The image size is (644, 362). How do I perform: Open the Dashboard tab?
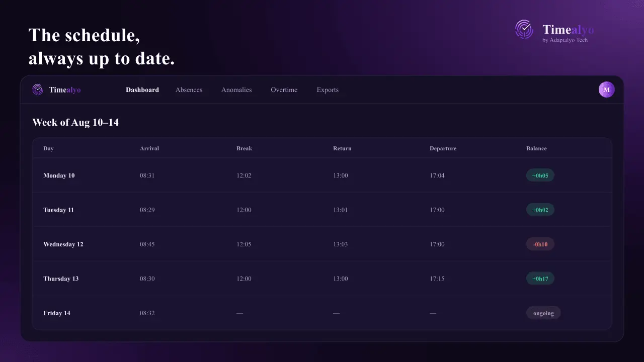(142, 90)
